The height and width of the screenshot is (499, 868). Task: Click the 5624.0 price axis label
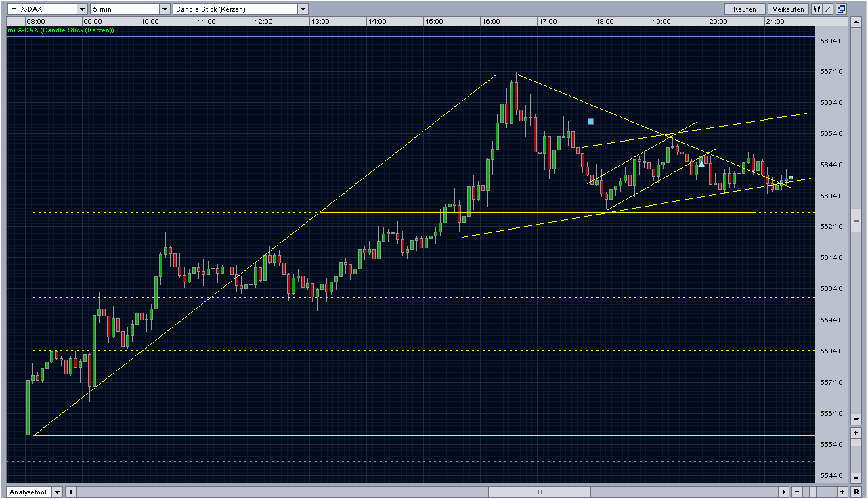coord(830,227)
